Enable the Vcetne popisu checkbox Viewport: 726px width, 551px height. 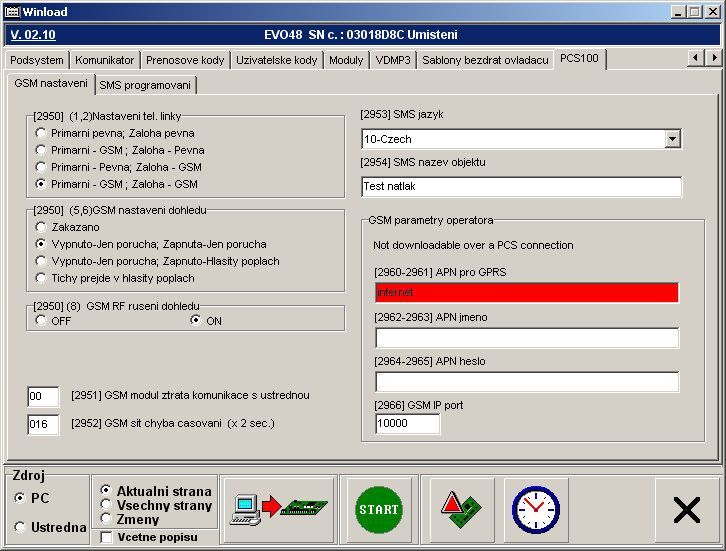(108, 537)
